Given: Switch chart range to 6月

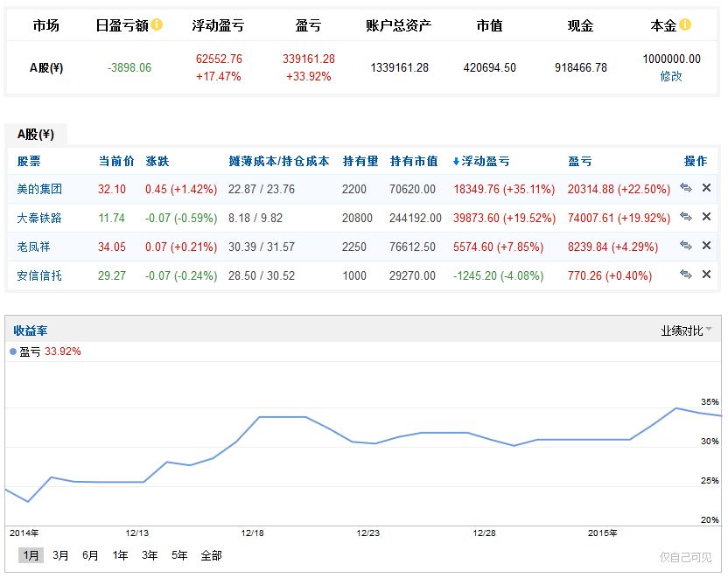Looking at the screenshot, I should (90, 555).
